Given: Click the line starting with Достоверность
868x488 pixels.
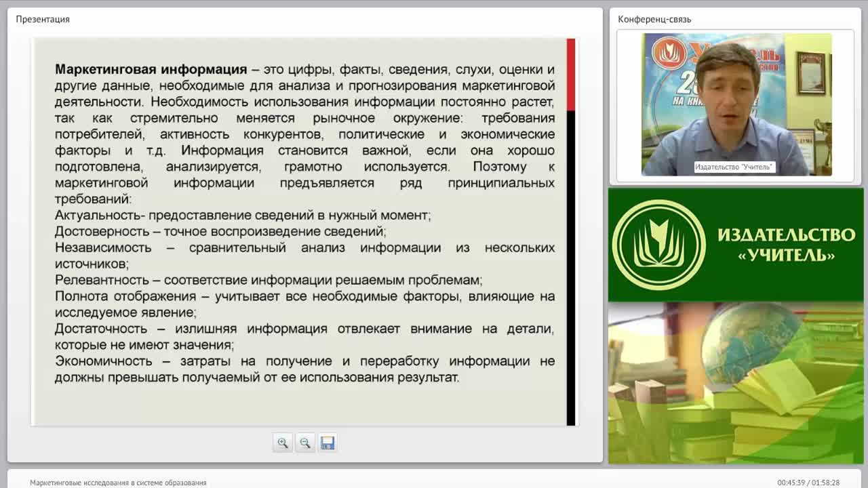Looking at the screenshot, I should pos(220,231).
